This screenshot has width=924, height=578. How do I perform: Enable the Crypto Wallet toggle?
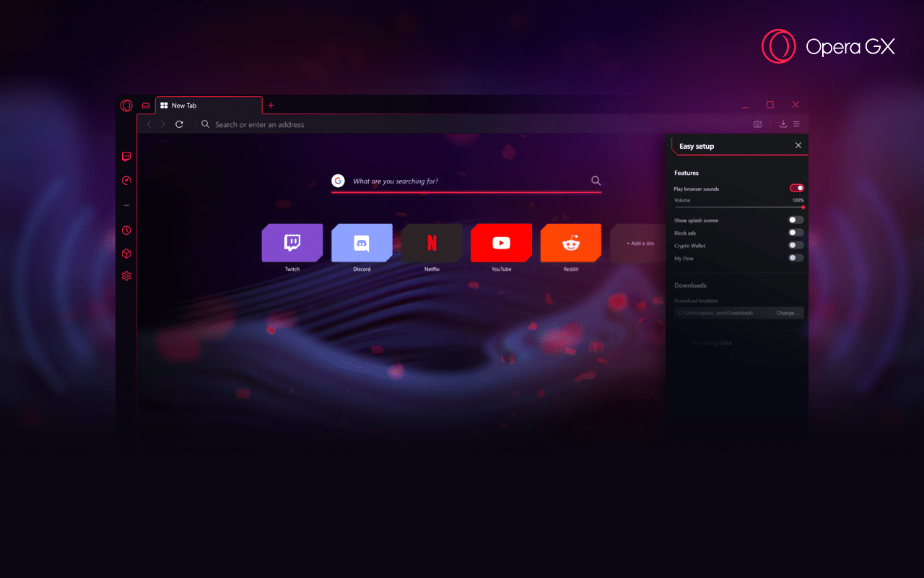click(796, 245)
